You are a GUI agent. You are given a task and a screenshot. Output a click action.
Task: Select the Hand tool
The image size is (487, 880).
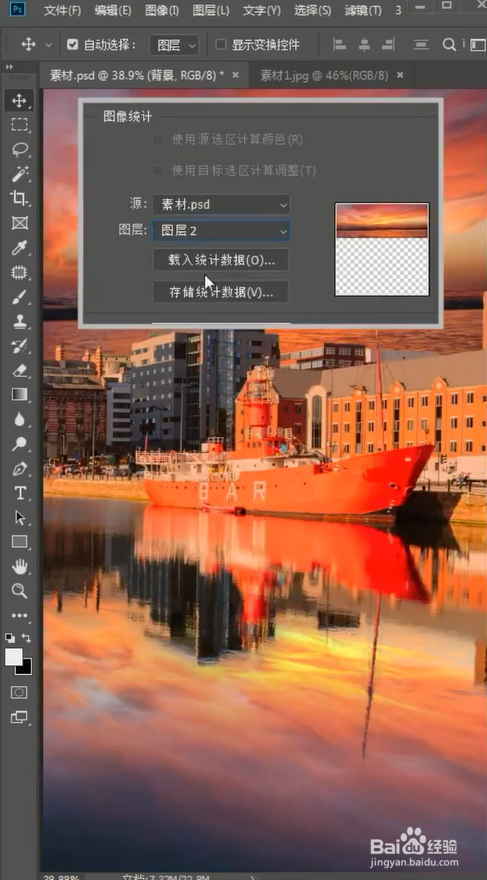(20, 566)
